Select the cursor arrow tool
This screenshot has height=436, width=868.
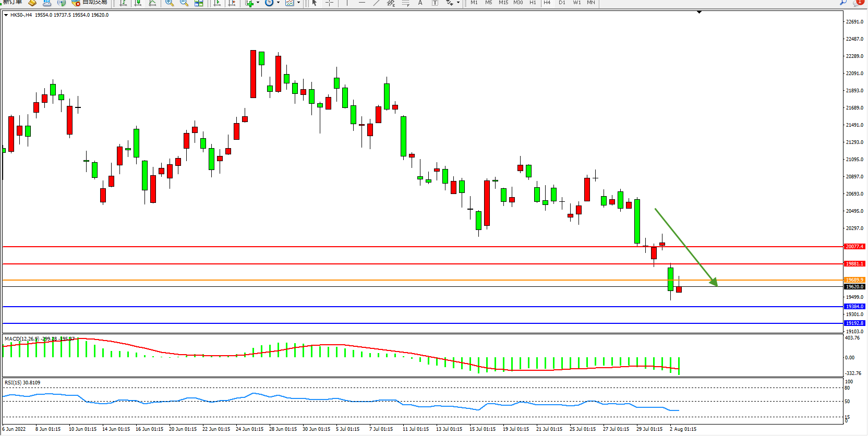(x=315, y=3)
